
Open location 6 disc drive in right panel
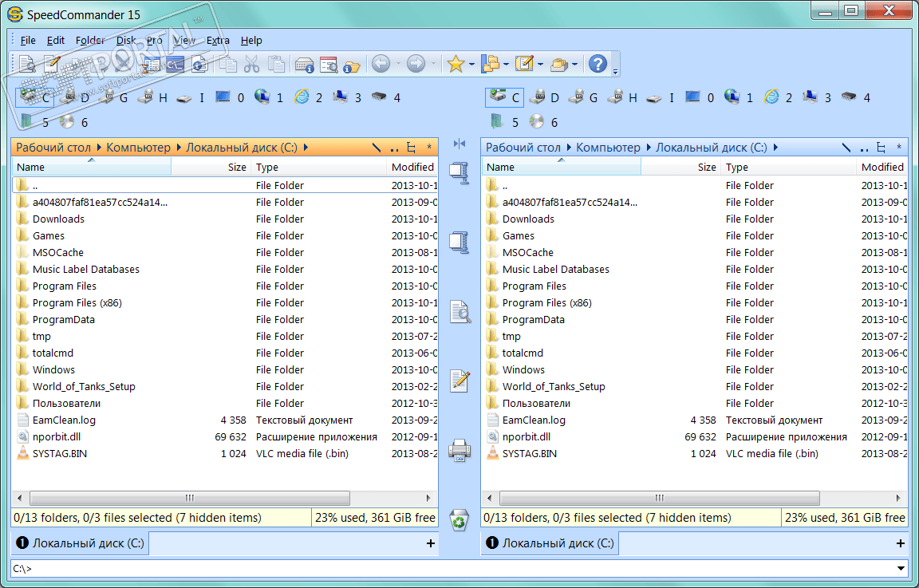(543, 122)
